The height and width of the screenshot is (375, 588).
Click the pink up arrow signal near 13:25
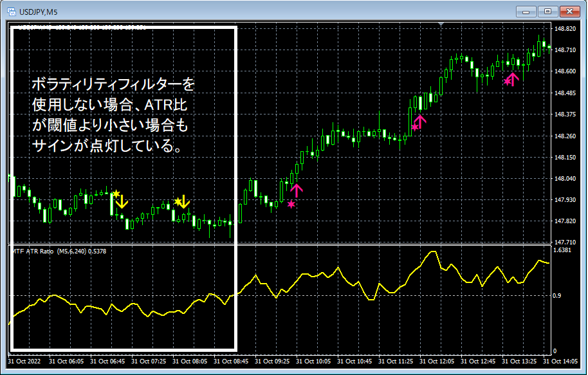coord(513,79)
